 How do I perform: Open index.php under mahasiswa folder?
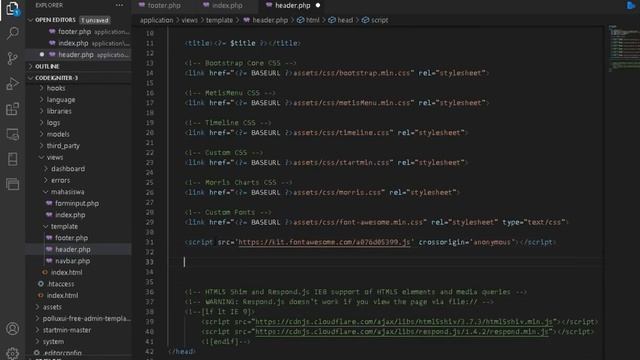click(x=70, y=215)
